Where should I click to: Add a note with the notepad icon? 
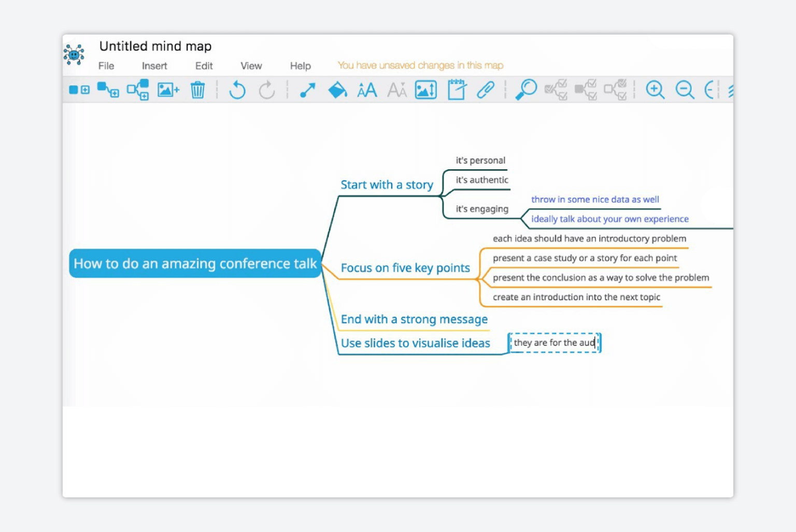[456, 90]
